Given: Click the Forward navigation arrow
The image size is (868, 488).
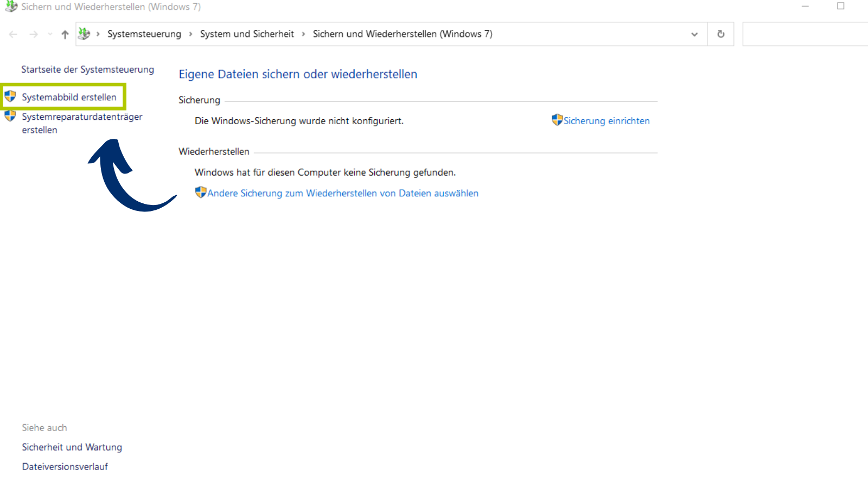Looking at the screenshot, I should (x=34, y=34).
